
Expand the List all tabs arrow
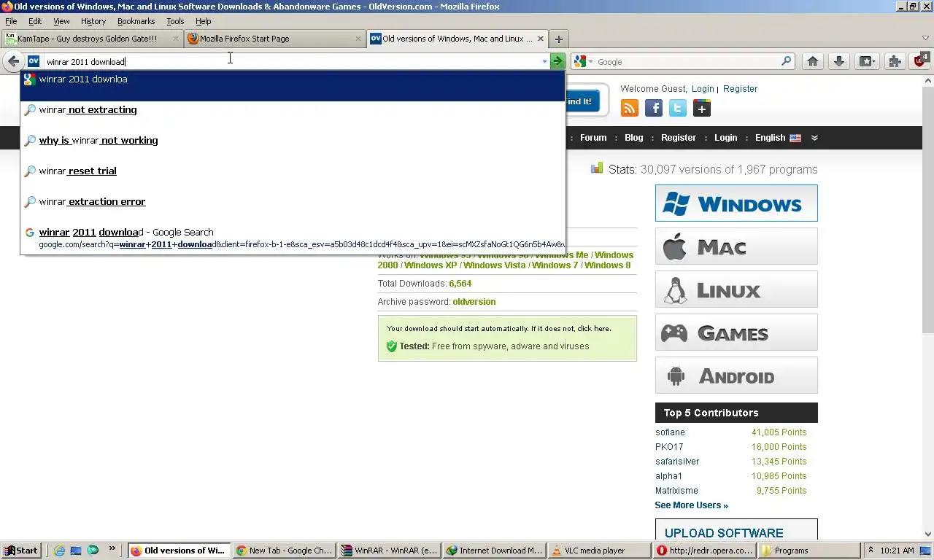coord(925,39)
